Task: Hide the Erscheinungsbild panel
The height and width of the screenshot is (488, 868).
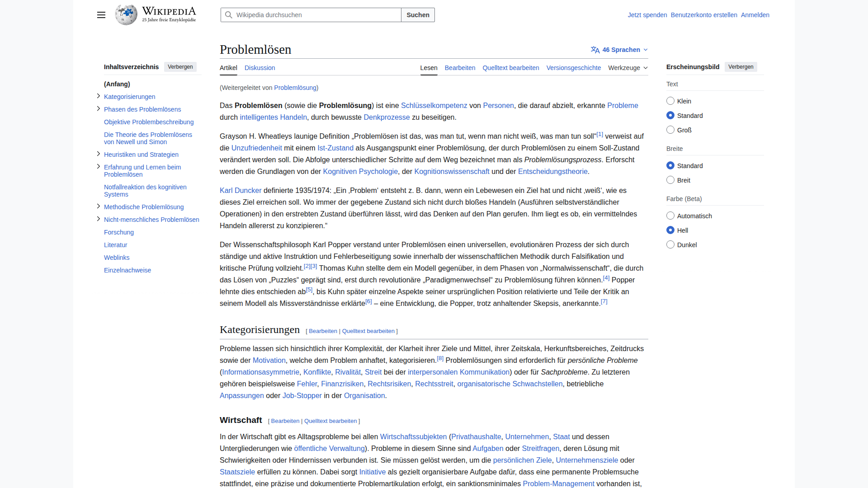Action: tap(741, 67)
